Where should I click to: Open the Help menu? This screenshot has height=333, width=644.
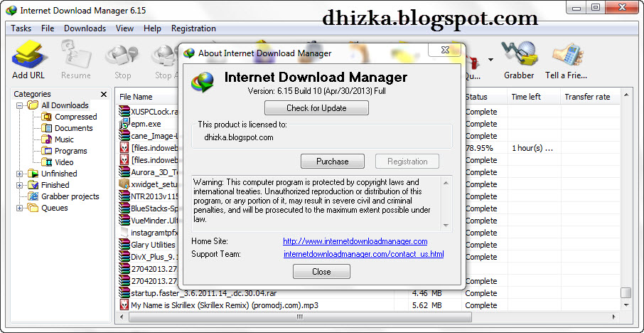152,28
